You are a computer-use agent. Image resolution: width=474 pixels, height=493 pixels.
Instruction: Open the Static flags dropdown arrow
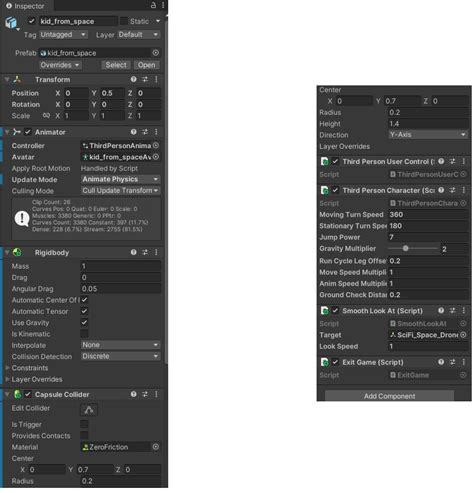[x=158, y=21]
